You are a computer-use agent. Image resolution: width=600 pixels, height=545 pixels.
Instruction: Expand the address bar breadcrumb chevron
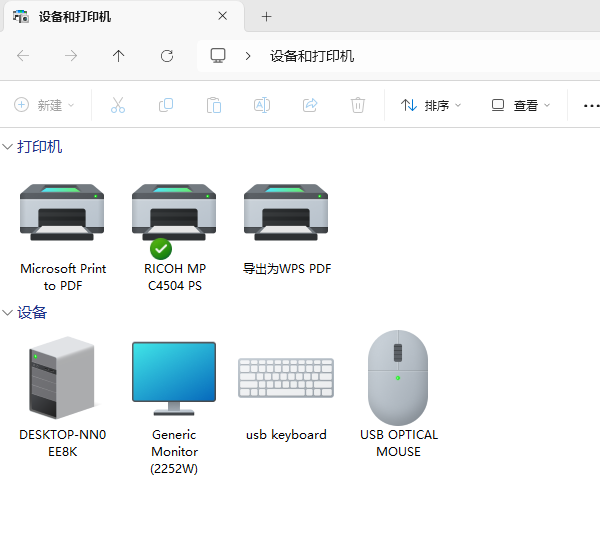tap(248, 56)
